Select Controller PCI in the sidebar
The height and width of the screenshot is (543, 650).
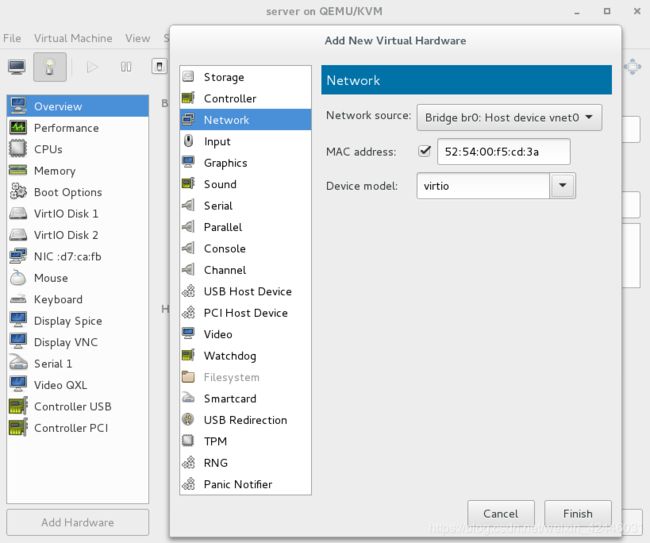pyautogui.click(x=78, y=428)
